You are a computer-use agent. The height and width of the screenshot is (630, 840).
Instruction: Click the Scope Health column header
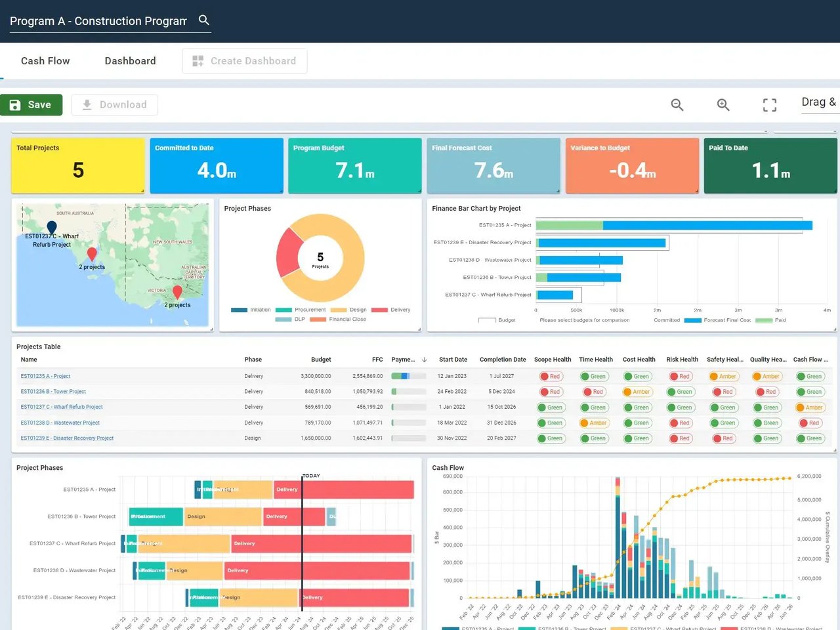[553, 360]
